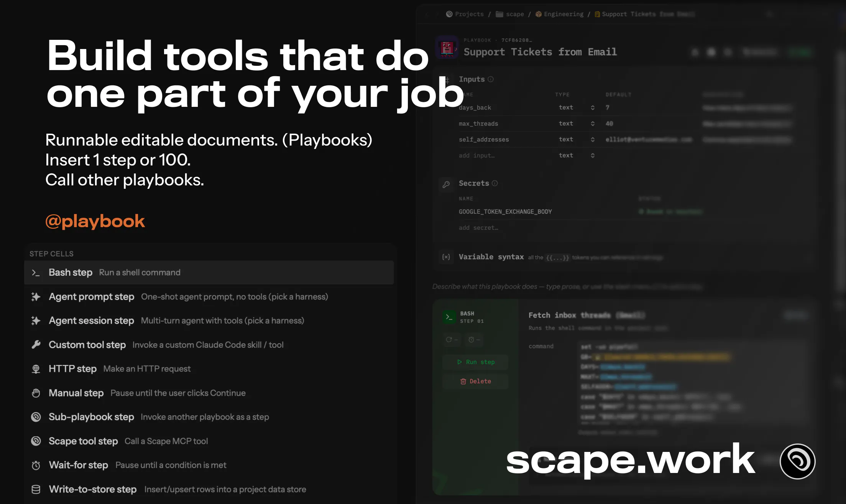Click the GOOGLE_TOKEN_EXCHANGE_BODY secret name
The width and height of the screenshot is (846, 504).
click(505, 212)
